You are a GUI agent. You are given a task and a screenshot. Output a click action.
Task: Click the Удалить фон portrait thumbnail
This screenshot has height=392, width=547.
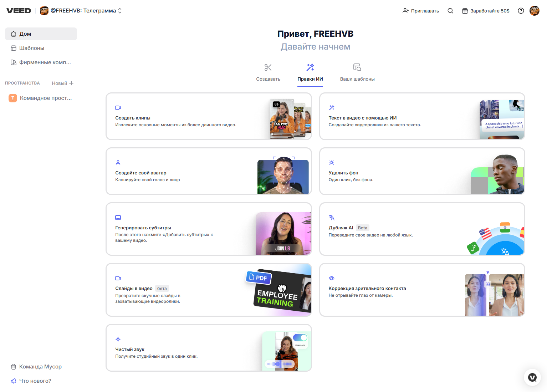point(497,174)
